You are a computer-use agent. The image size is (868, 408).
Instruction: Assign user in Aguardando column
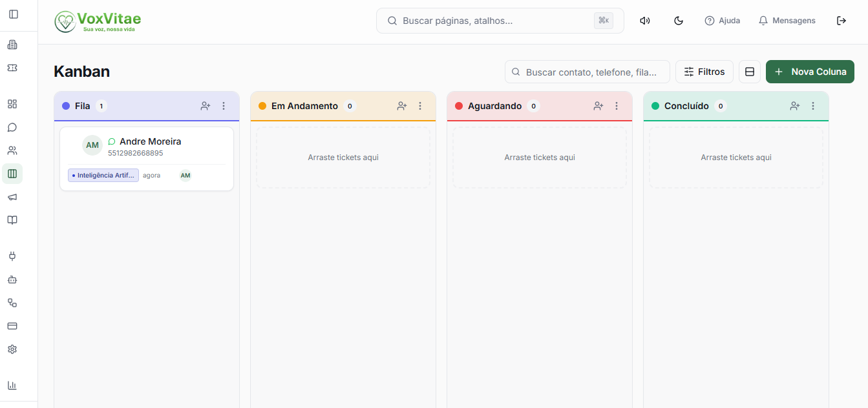coord(598,106)
